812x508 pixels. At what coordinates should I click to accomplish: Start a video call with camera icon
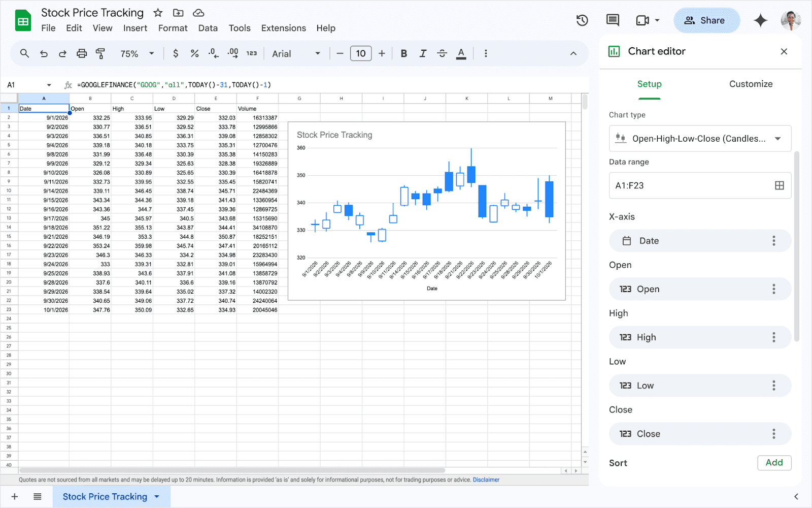pos(642,20)
